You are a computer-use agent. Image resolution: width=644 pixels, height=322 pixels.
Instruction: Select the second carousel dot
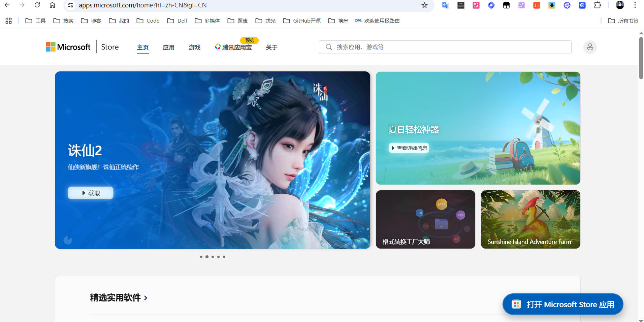[x=207, y=257]
